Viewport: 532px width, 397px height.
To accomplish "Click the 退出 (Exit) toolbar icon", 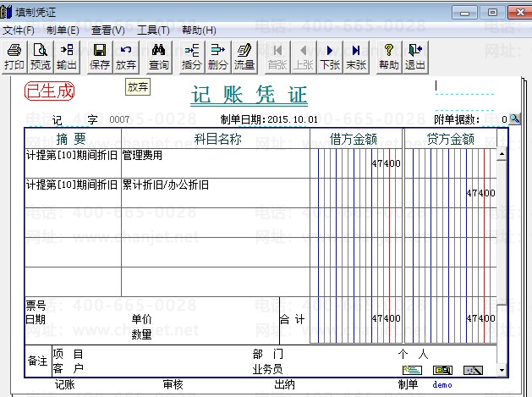I will tap(415, 57).
